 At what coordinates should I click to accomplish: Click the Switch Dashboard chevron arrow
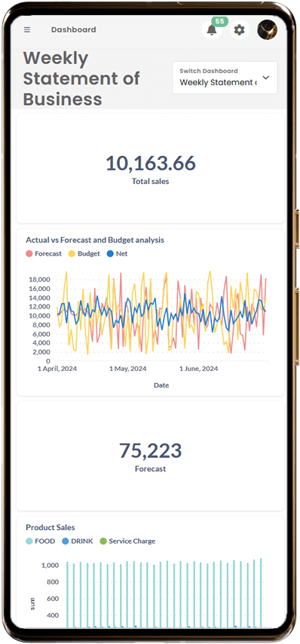(265, 78)
